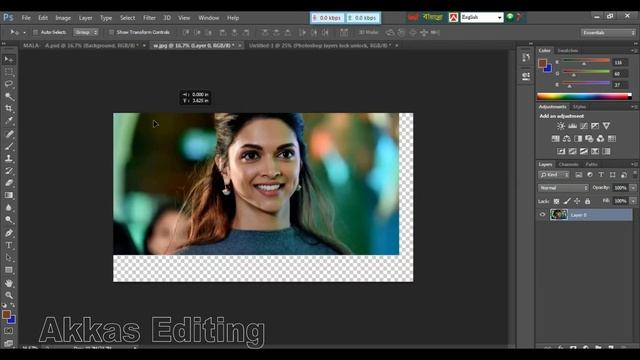
Task: Select the Brush tool
Action: 9,146
